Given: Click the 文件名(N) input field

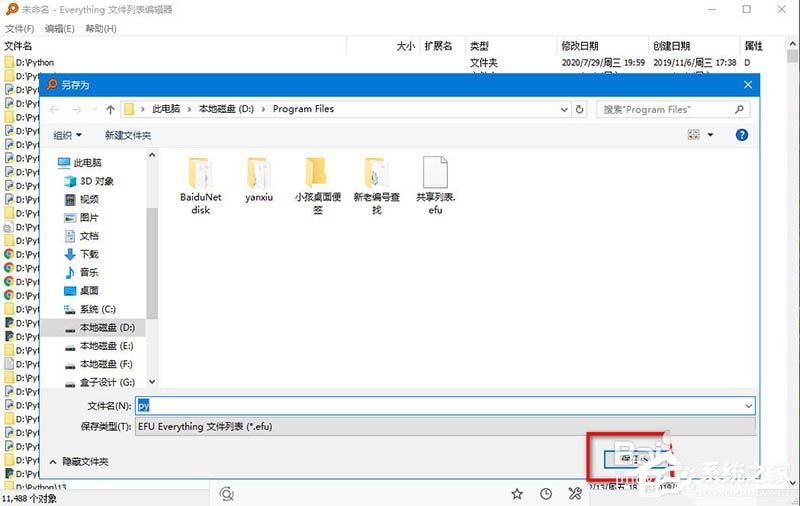Looking at the screenshot, I should tap(445, 406).
